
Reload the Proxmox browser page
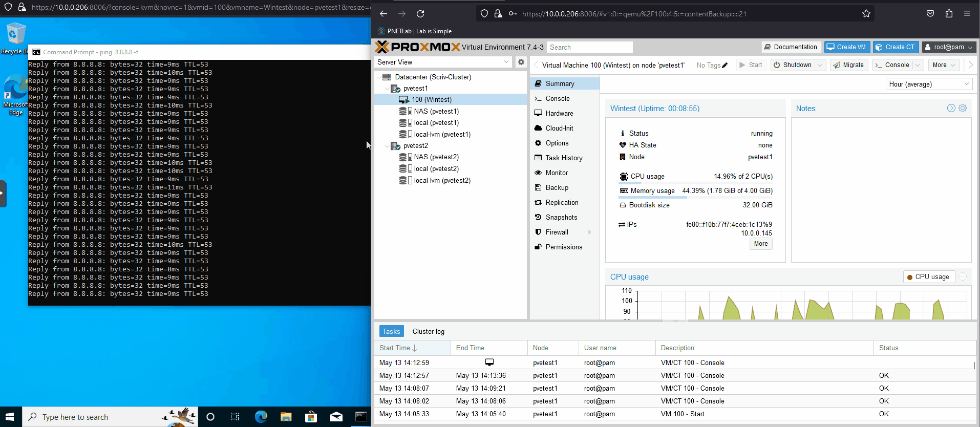(420, 14)
